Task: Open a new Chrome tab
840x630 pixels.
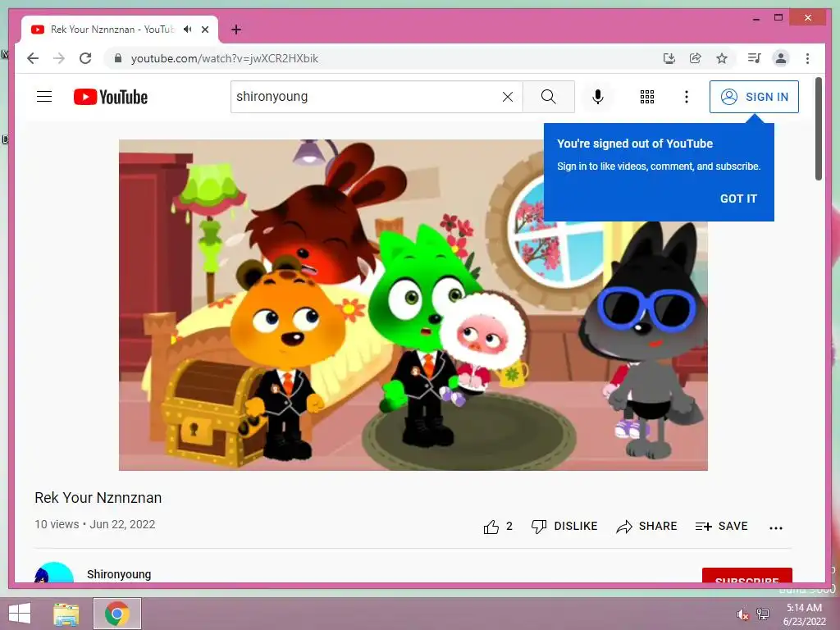Action: tap(236, 30)
